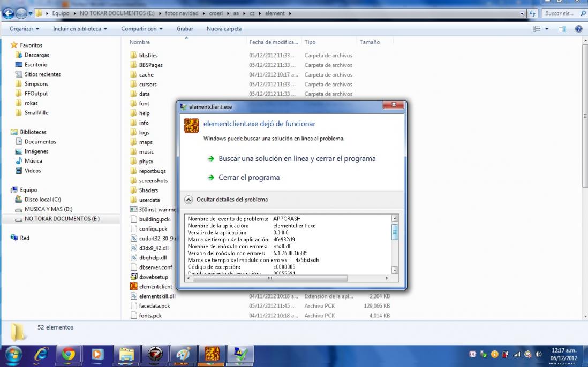The width and height of the screenshot is (588, 367).
Task: Open the Compartir con dropdown
Action: click(142, 29)
